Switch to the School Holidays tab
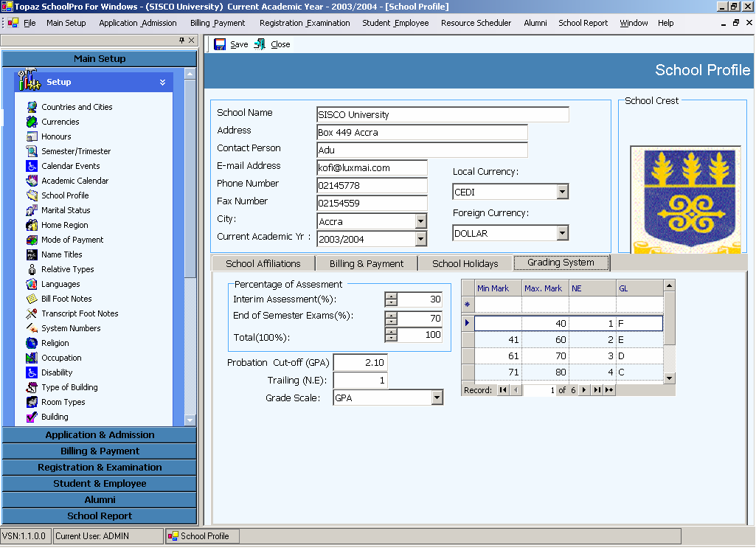756x548 pixels. pos(465,263)
